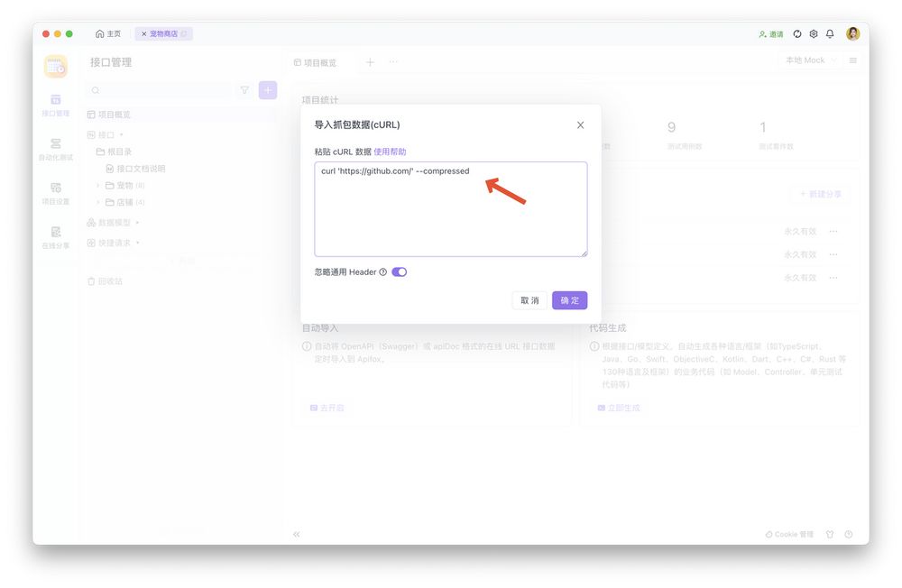Open the settings gear in top bar
This screenshot has height=588, width=902.
(x=814, y=34)
